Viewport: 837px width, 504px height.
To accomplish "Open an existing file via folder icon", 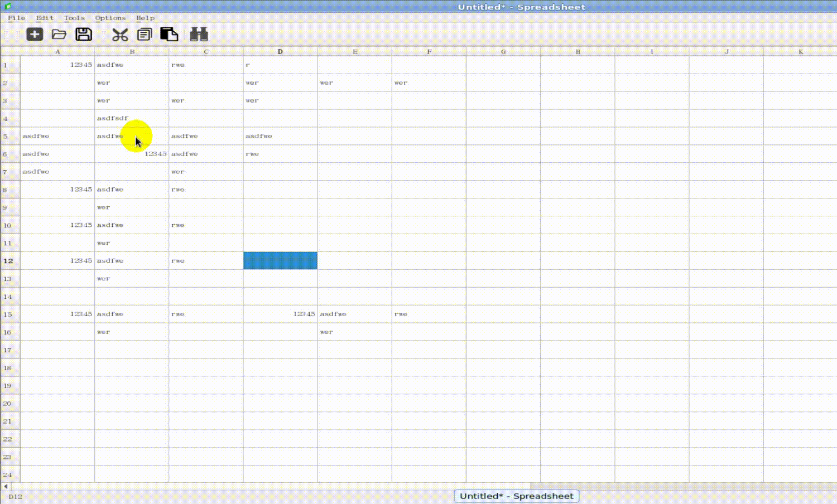I will coord(59,34).
